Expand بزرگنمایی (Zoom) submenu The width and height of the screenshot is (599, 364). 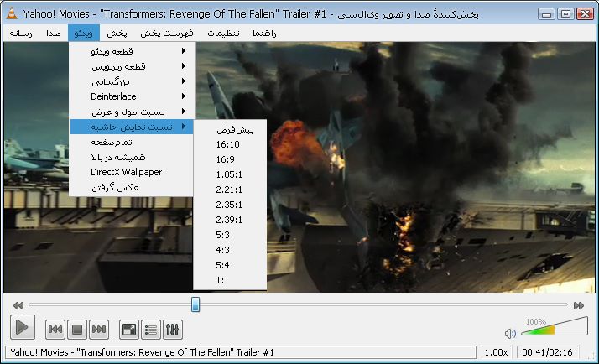coord(132,81)
